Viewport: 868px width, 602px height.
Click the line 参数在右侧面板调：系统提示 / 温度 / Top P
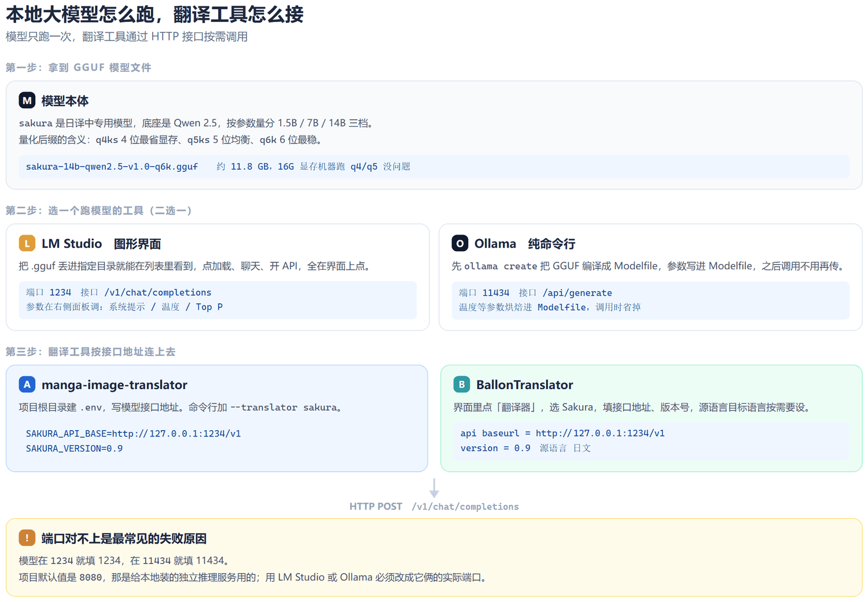[124, 307]
